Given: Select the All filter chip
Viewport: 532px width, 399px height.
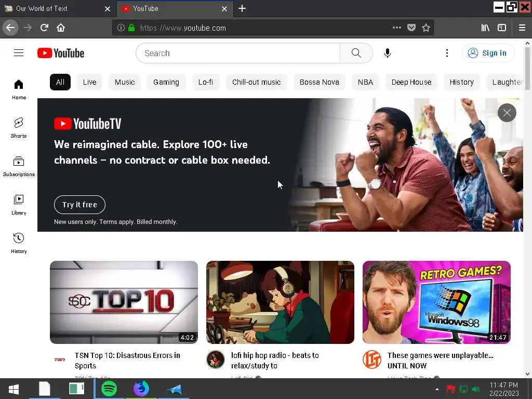Looking at the screenshot, I should [x=60, y=82].
